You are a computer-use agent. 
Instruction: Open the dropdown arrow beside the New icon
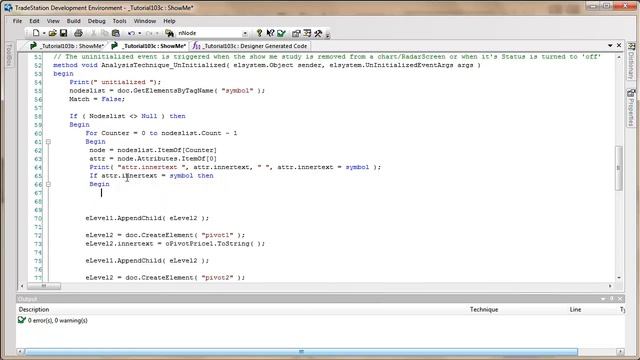click(x=44, y=33)
